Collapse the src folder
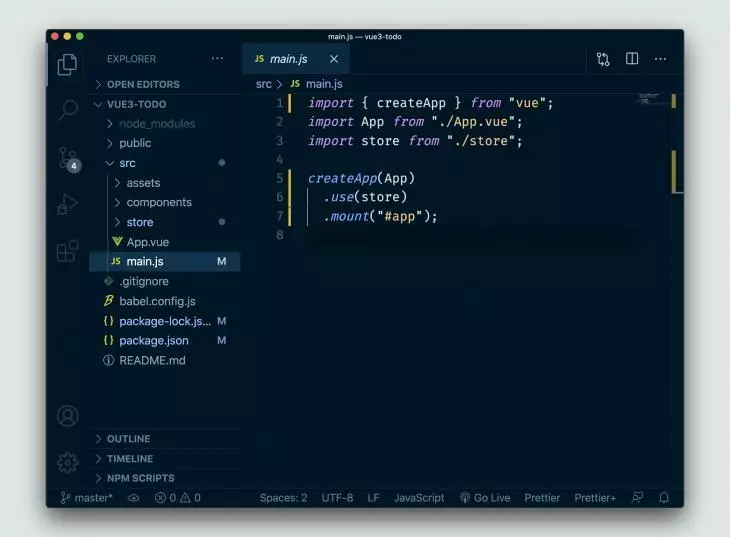730x537 pixels. click(x=165, y=163)
